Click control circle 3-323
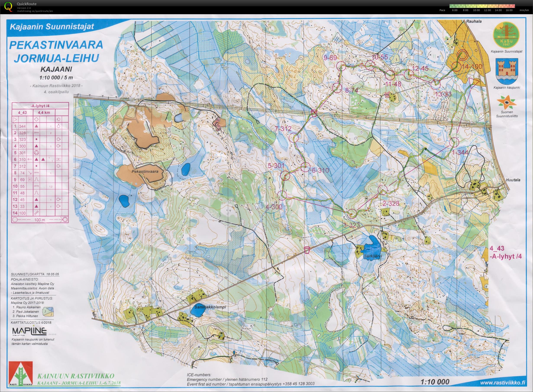This screenshot has width=533, height=392. tap(352, 214)
